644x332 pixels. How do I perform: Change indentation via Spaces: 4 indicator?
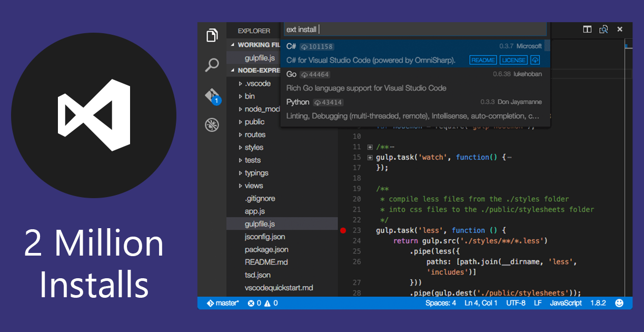441,303
